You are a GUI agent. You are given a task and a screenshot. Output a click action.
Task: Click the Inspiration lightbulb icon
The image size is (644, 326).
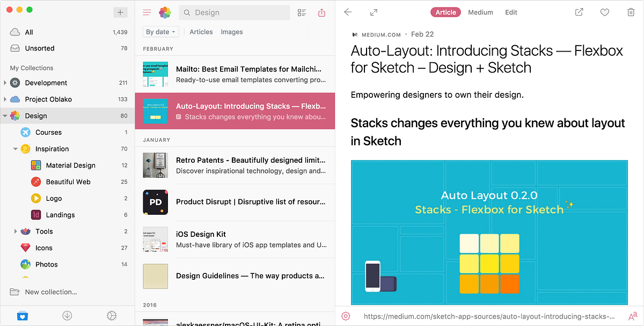[25, 149]
